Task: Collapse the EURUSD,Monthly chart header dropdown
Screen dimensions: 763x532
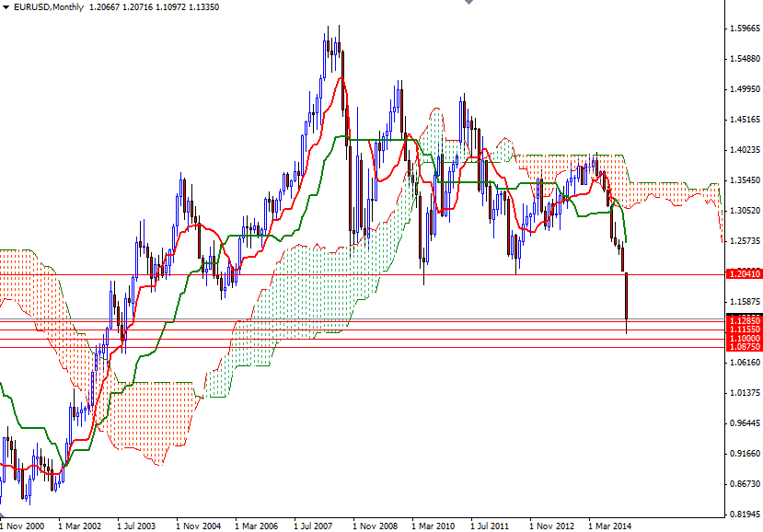Action: 8,6
